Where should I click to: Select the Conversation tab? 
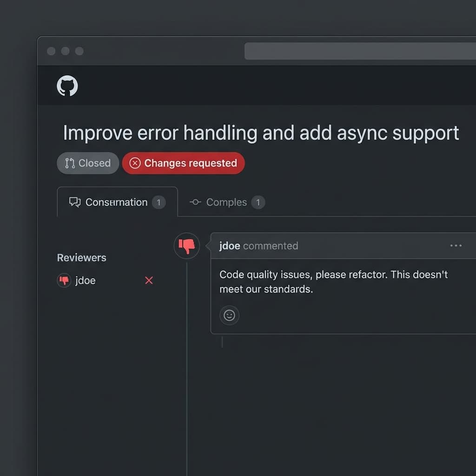pos(116,202)
